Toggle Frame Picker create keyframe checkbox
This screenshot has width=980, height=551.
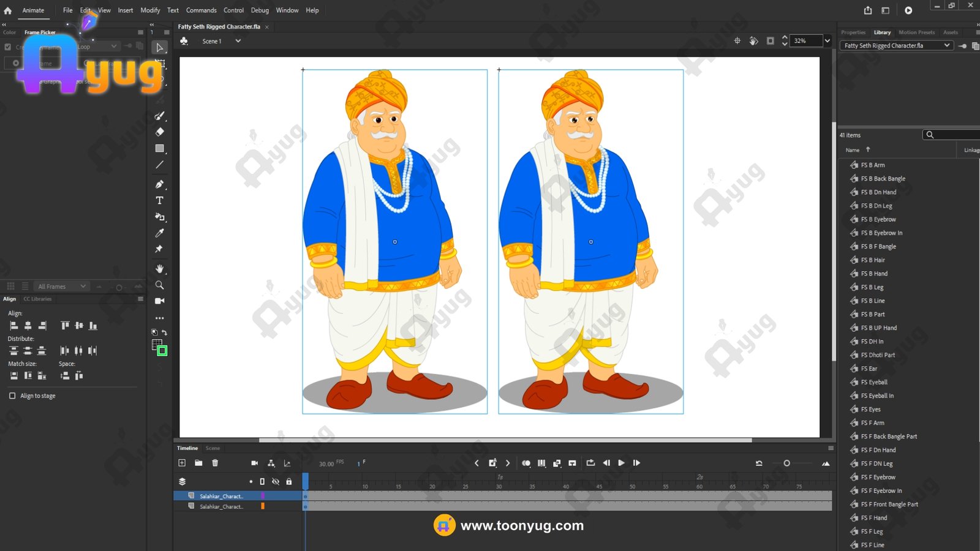coord(7,47)
